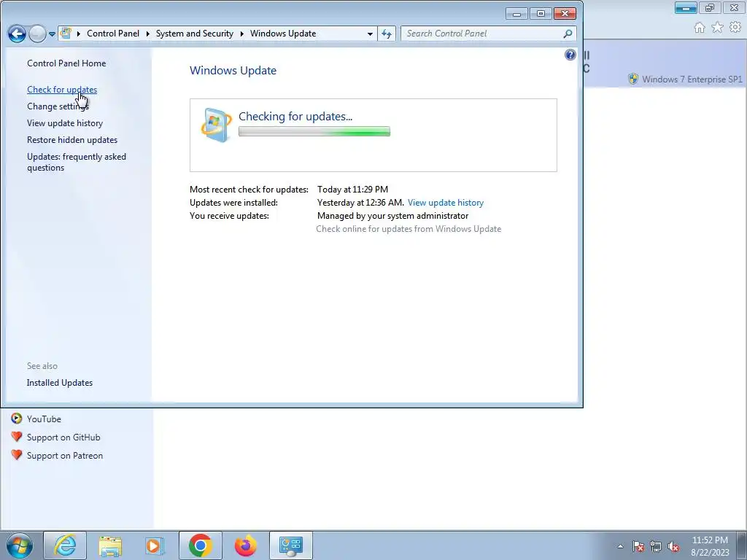Open Windows Explorer from taskbar

110,545
